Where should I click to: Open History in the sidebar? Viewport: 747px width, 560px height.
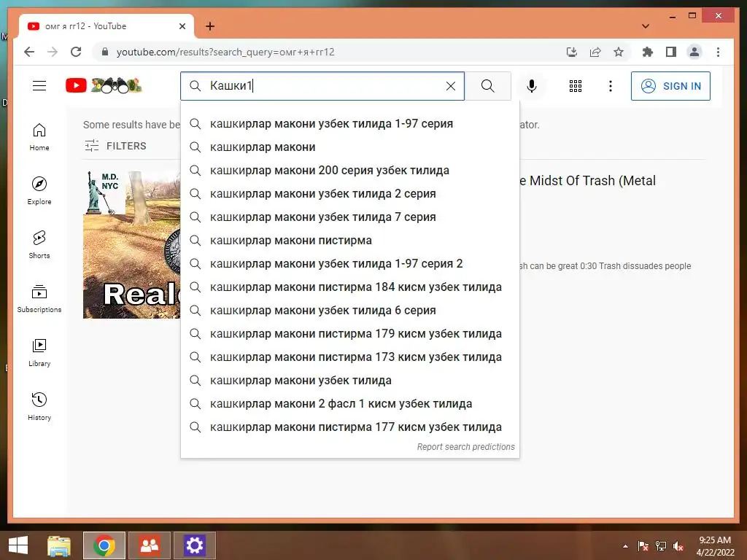point(39,406)
